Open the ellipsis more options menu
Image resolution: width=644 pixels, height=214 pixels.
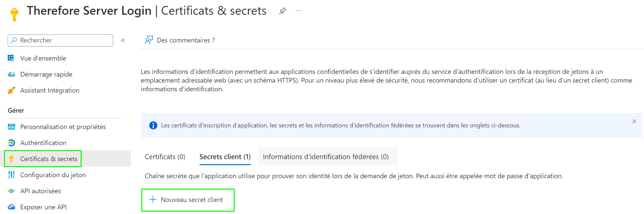point(298,10)
